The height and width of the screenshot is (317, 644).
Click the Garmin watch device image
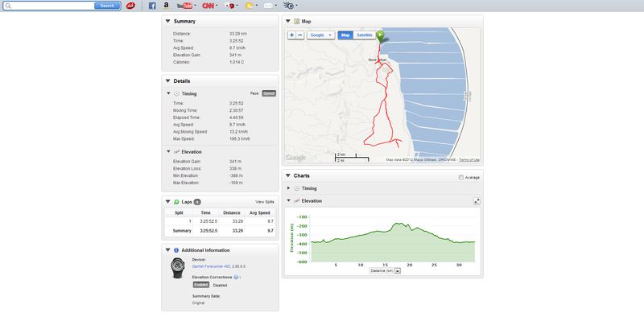click(x=178, y=268)
